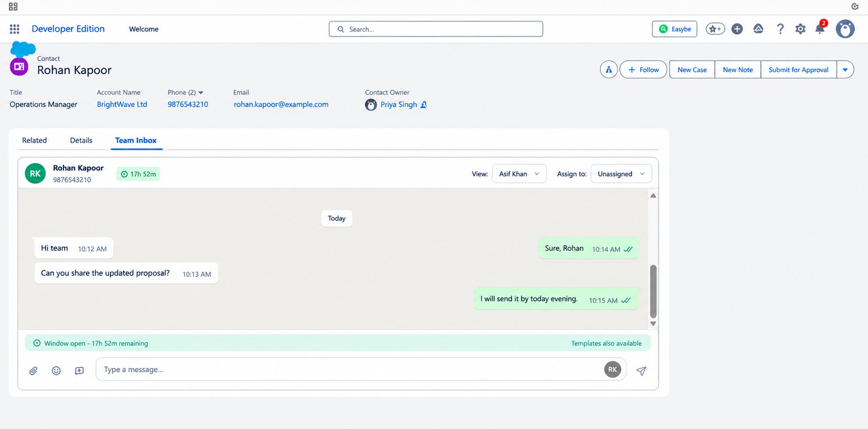Viewport: 868px width, 429px height.
Task: Click the message template icon
Action: click(x=79, y=371)
